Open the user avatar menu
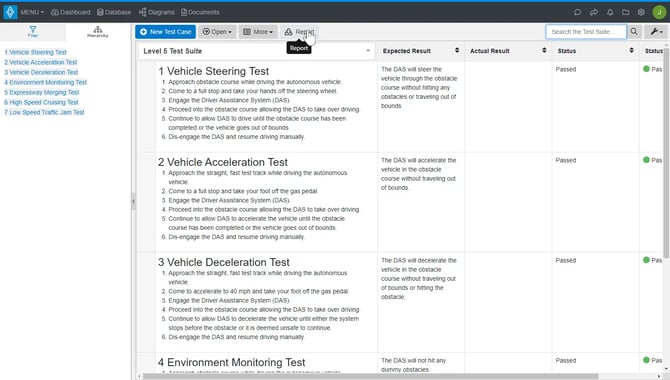The width and height of the screenshot is (670, 380). point(659,12)
